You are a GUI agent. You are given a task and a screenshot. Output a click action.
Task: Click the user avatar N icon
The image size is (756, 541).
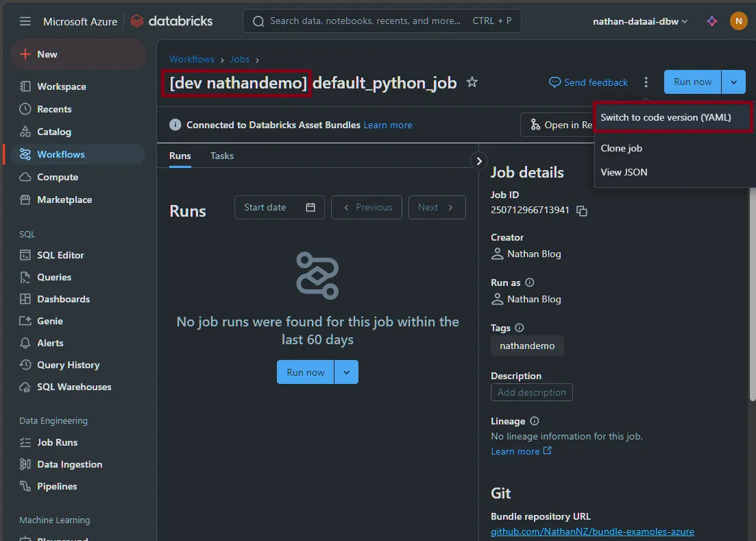pyautogui.click(x=738, y=21)
